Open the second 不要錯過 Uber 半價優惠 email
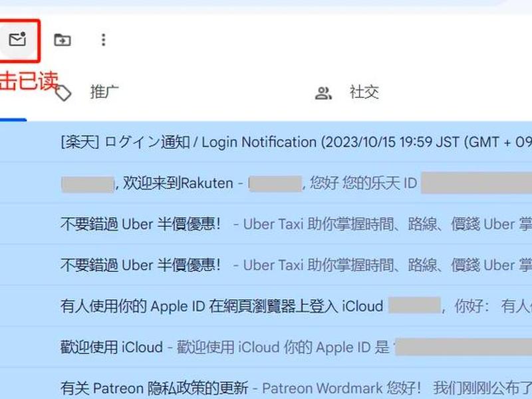 [x=266, y=265]
